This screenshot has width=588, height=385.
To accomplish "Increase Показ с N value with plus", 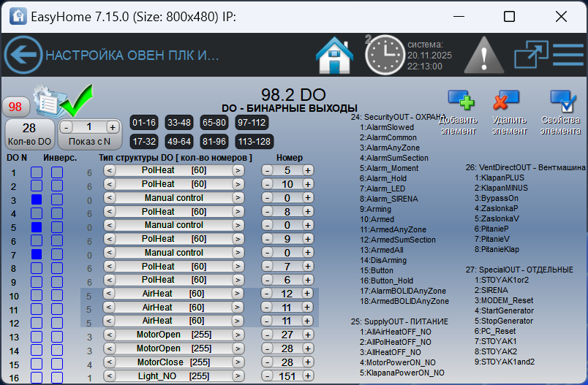I will [112, 126].
